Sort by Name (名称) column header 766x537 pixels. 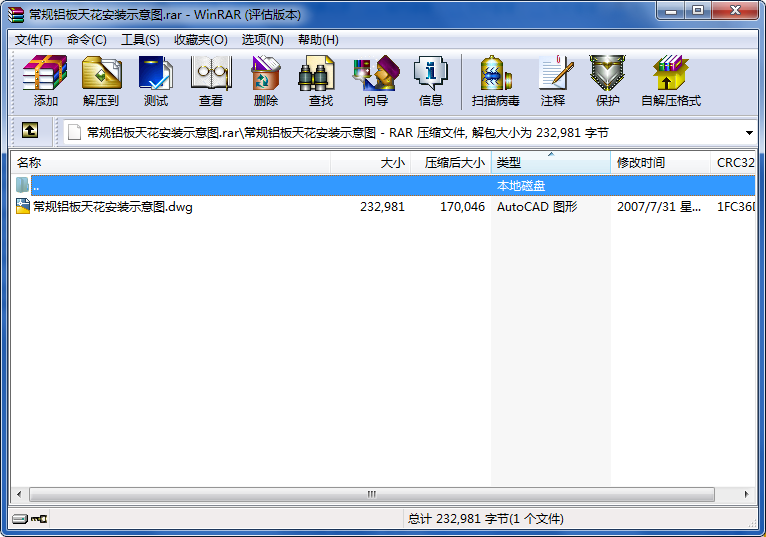pos(170,163)
